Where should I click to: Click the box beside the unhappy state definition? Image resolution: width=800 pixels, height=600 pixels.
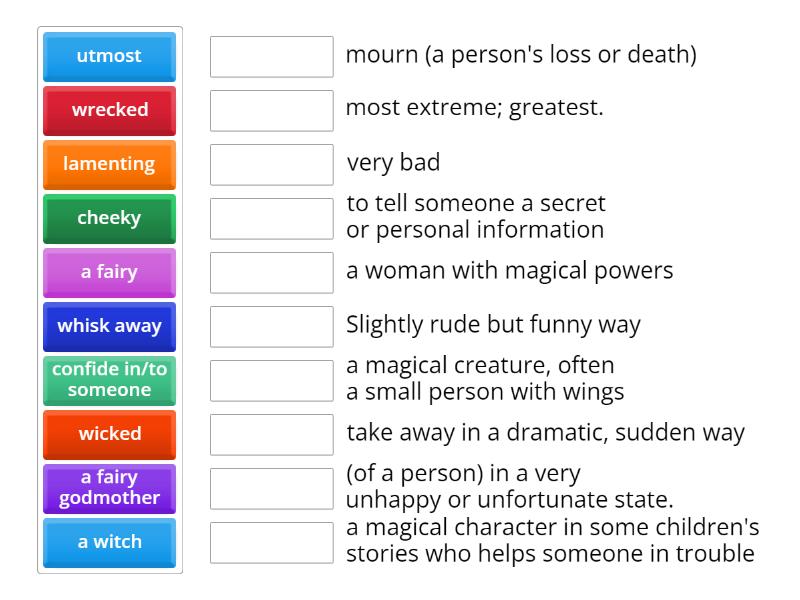(x=271, y=488)
